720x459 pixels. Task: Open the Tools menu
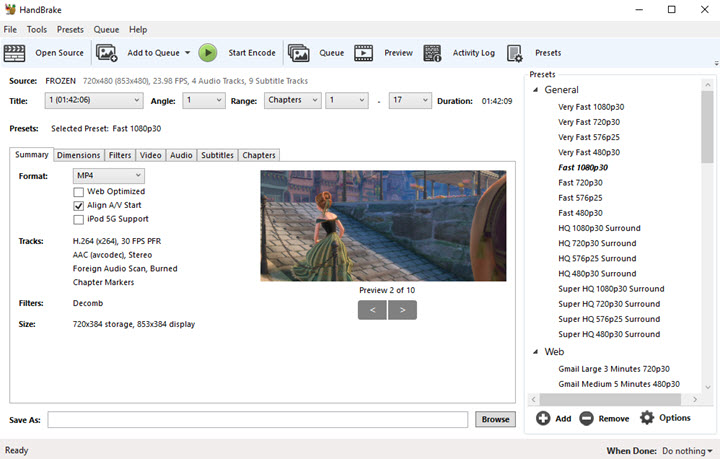tap(37, 29)
